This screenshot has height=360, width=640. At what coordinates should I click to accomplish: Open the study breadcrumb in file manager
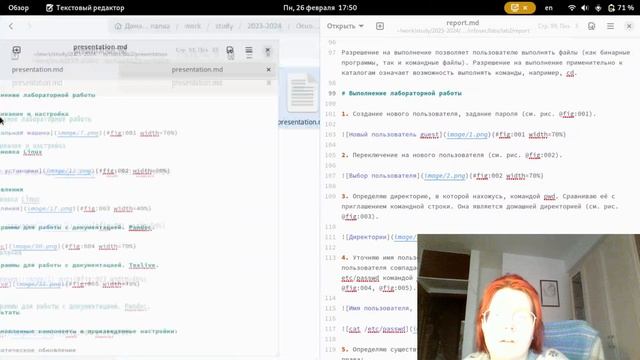coord(224,26)
